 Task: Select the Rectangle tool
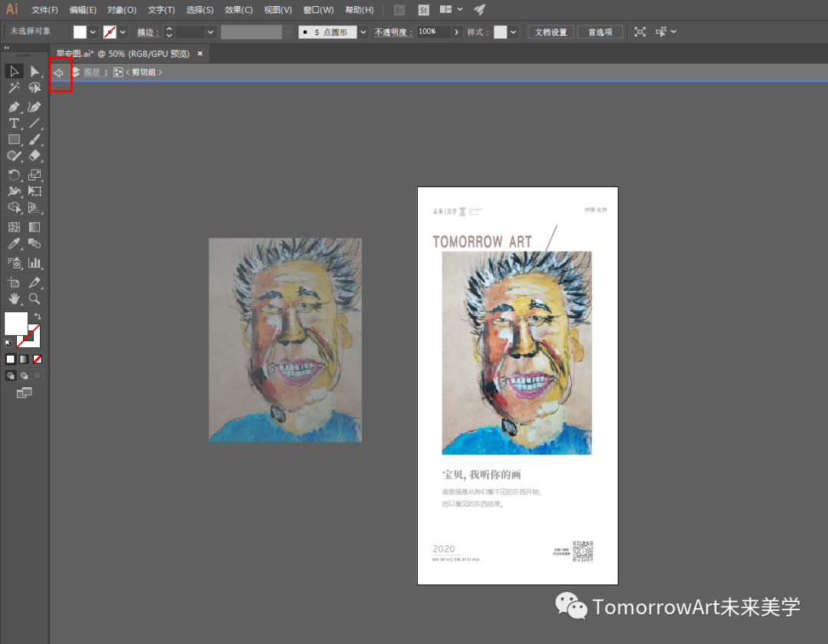pyautogui.click(x=14, y=140)
